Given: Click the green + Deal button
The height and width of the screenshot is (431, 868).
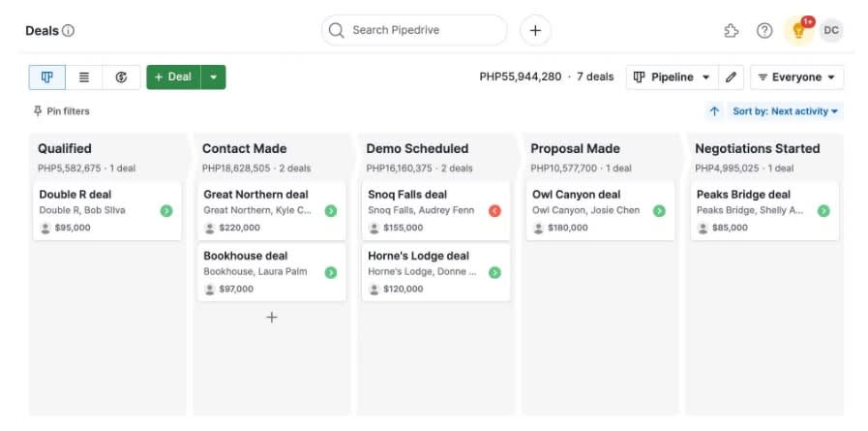Looking at the screenshot, I should click(x=173, y=77).
